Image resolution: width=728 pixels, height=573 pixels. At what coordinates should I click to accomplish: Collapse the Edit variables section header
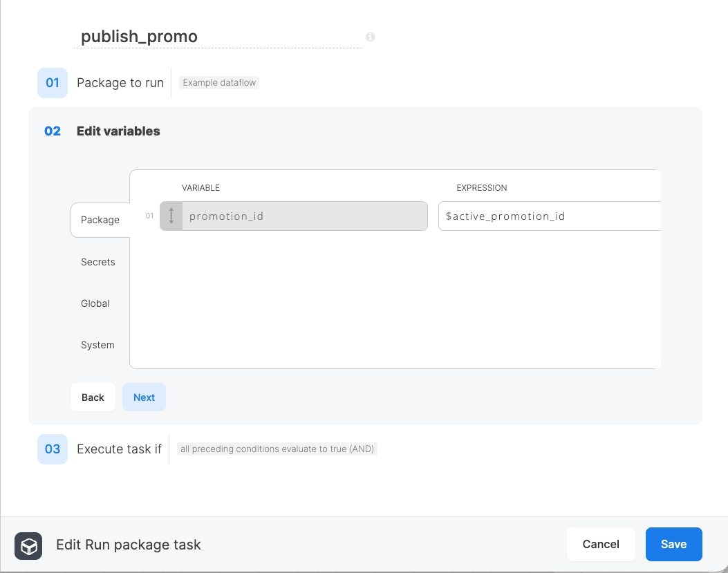(x=118, y=131)
